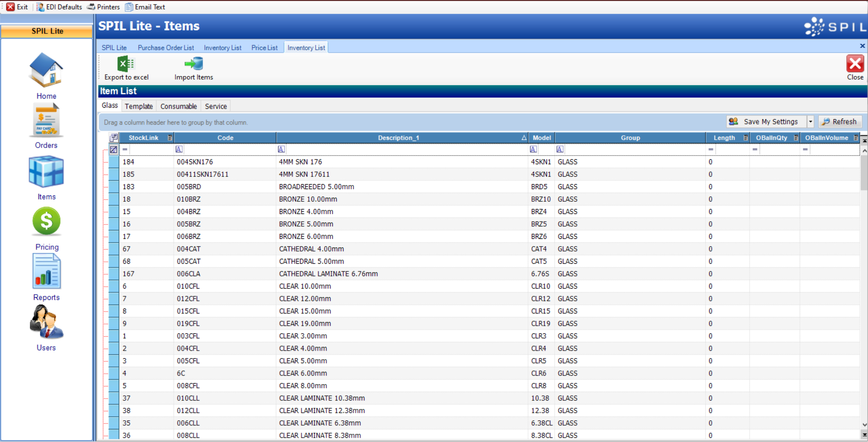Click the CLEAR 3.00mm description cell

(402, 336)
